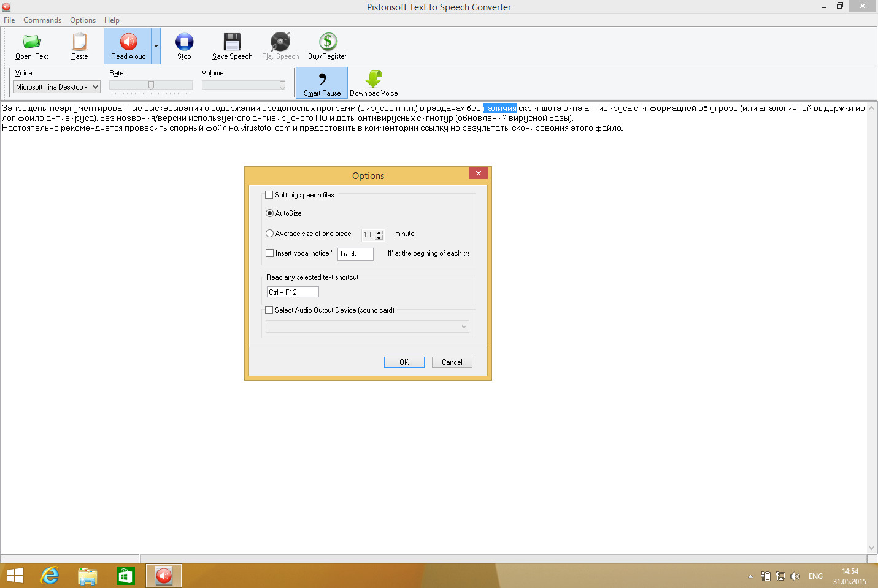Open the Help menu
The image size is (878, 588).
pos(112,20)
